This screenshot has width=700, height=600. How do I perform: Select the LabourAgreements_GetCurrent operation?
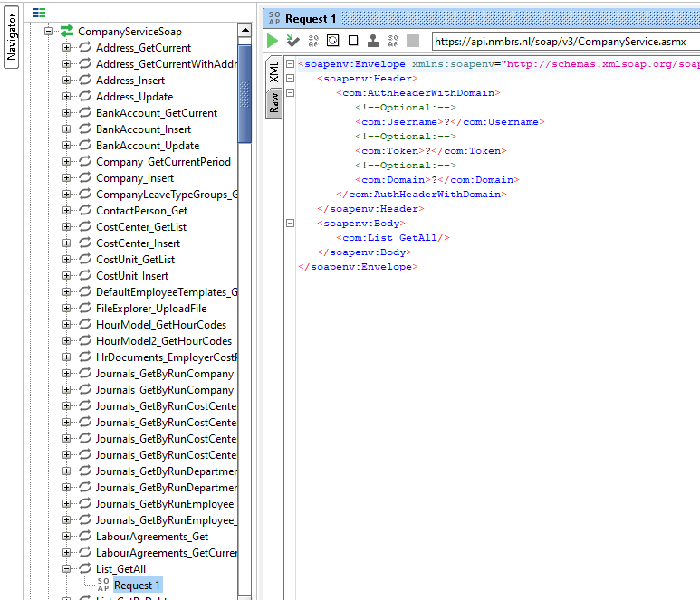tap(166, 552)
